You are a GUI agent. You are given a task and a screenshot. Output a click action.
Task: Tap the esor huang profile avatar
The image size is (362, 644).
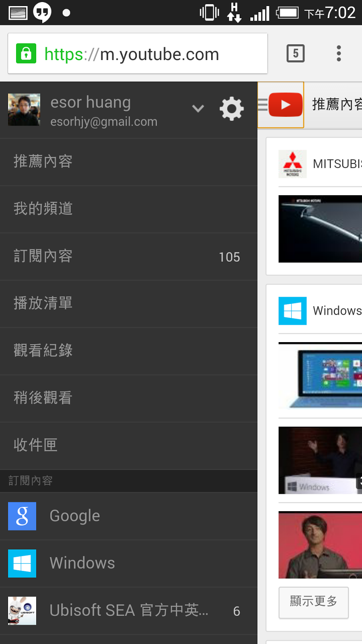pyautogui.click(x=24, y=109)
